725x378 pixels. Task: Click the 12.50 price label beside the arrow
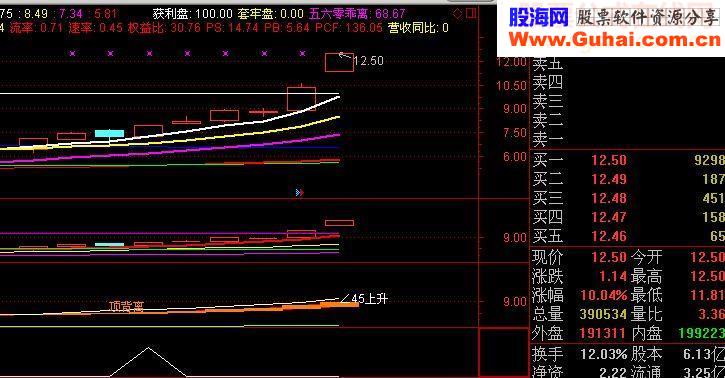coord(369,61)
